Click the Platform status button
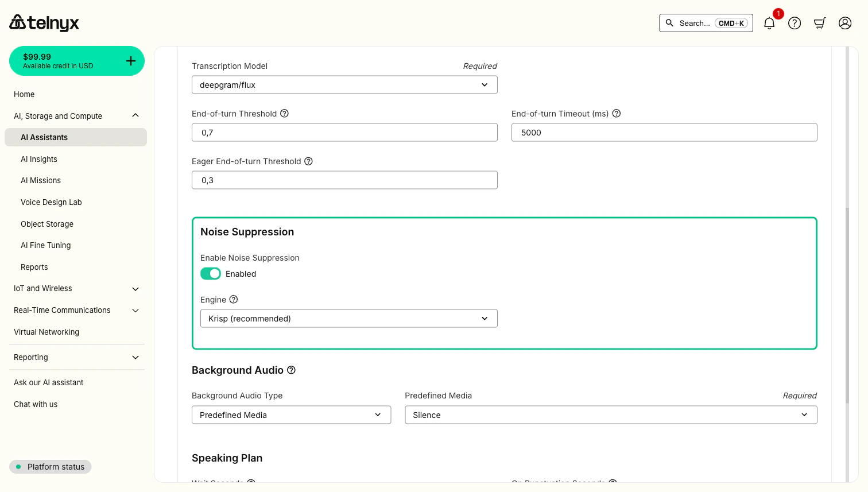This screenshot has height=492, width=868. pos(51,467)
